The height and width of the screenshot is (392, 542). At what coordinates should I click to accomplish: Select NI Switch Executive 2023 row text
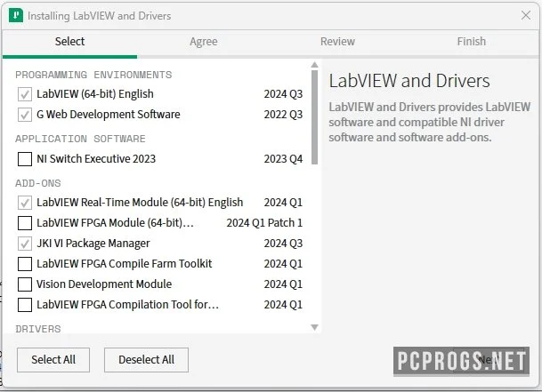(96, 159)
